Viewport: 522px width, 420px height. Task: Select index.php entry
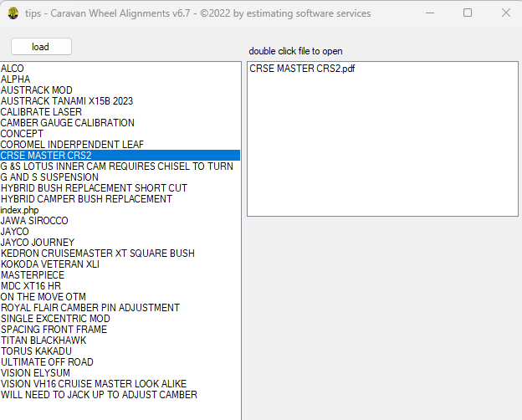pyautogui.click(x=120, y=210)
